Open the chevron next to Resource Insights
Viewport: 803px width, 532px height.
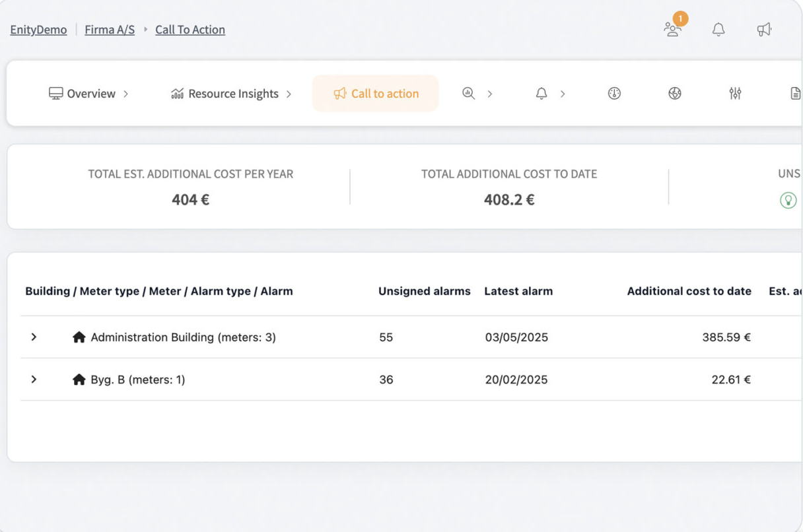[x=289, y=93]
